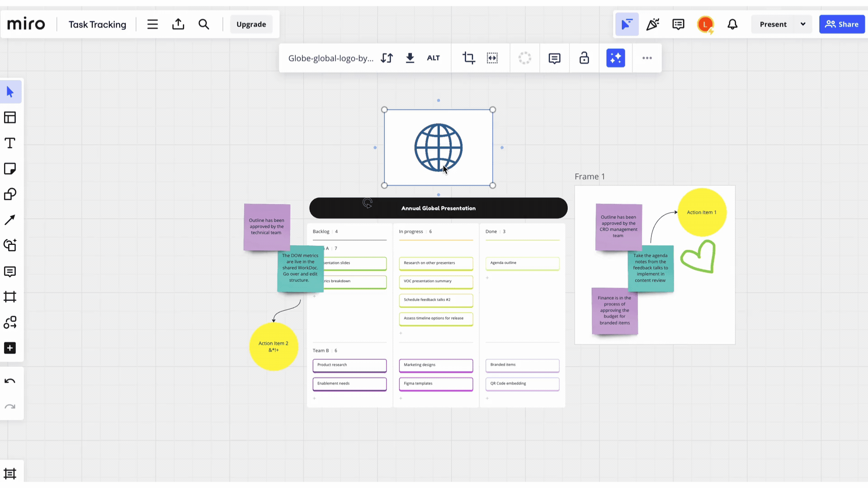Select the Frame tool
Image resolution: width=868 pixels, height=488 pixels.
(10, 297)
